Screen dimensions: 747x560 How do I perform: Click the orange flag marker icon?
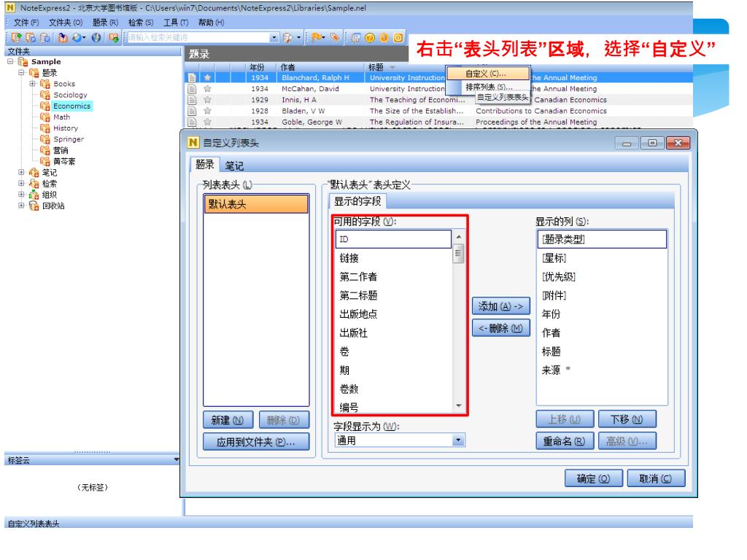pos(317,38)
